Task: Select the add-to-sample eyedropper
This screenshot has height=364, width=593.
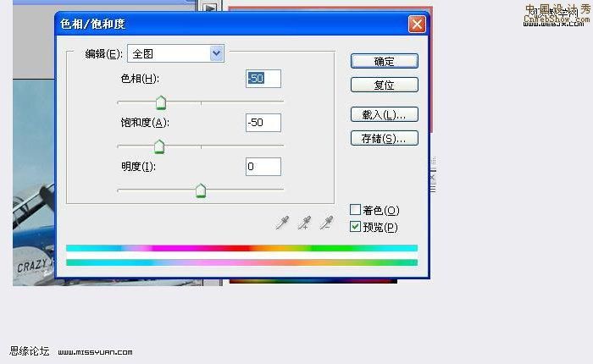Action: (x=304, y=223)
